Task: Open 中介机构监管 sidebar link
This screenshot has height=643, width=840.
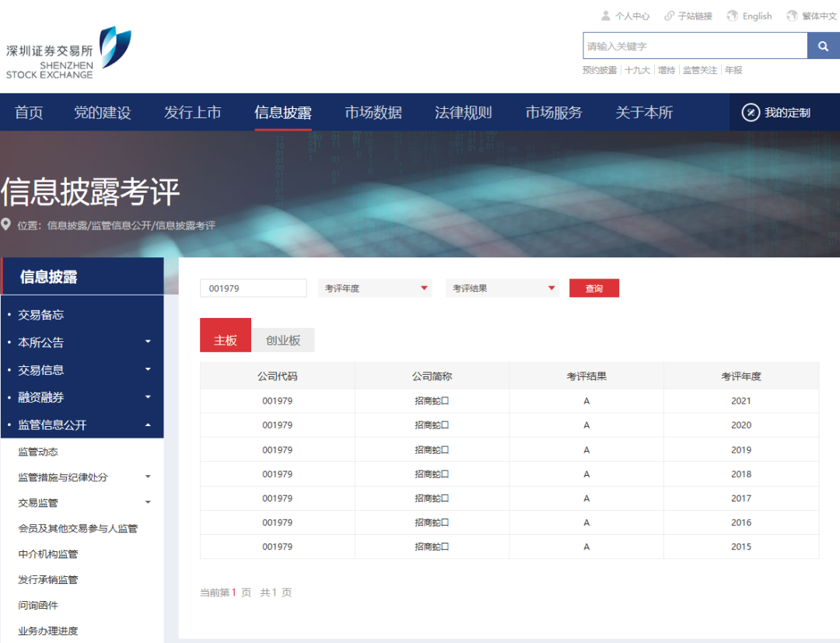Action: pyautogui.click(x=48, y=554)
